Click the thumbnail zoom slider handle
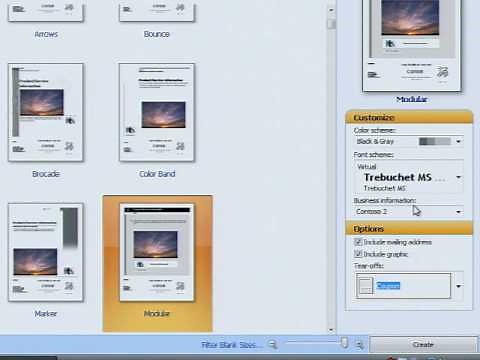The height and width of the screenshot is (360, 480). tap(345, 343)
